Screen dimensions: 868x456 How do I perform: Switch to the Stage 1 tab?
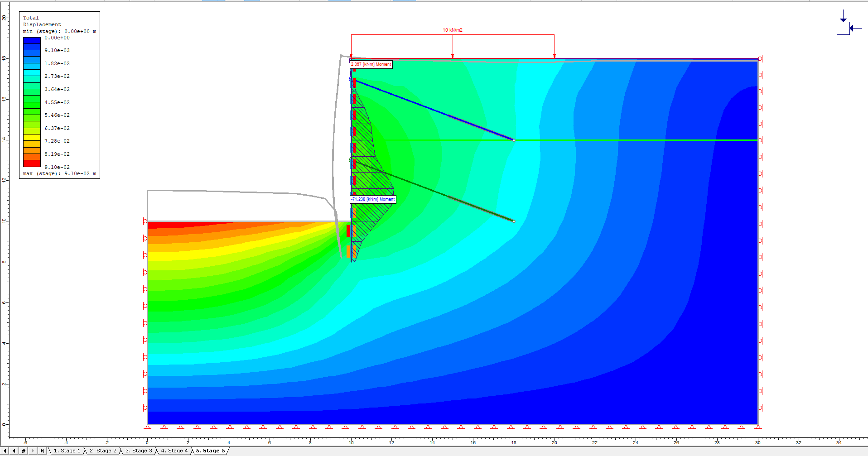[x=67, y=451]
